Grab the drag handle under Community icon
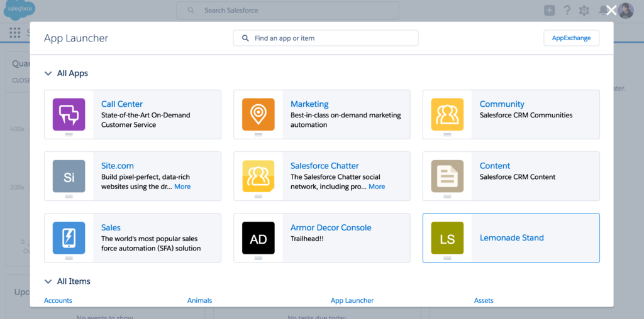The image size is (644, 319). pos(447,134)
